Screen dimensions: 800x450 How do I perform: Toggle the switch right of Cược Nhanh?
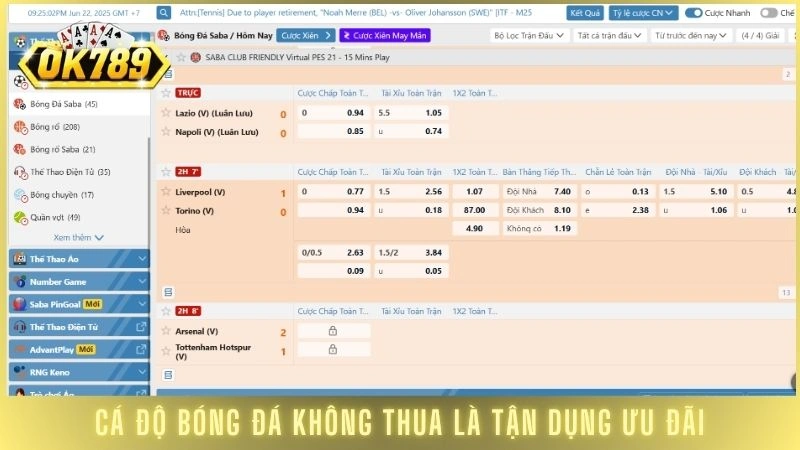[768, 13]
